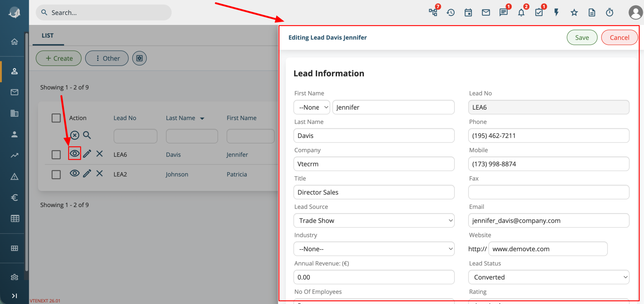Check the box for the Johnson row

pyautogui.click(x=56, y=175)
